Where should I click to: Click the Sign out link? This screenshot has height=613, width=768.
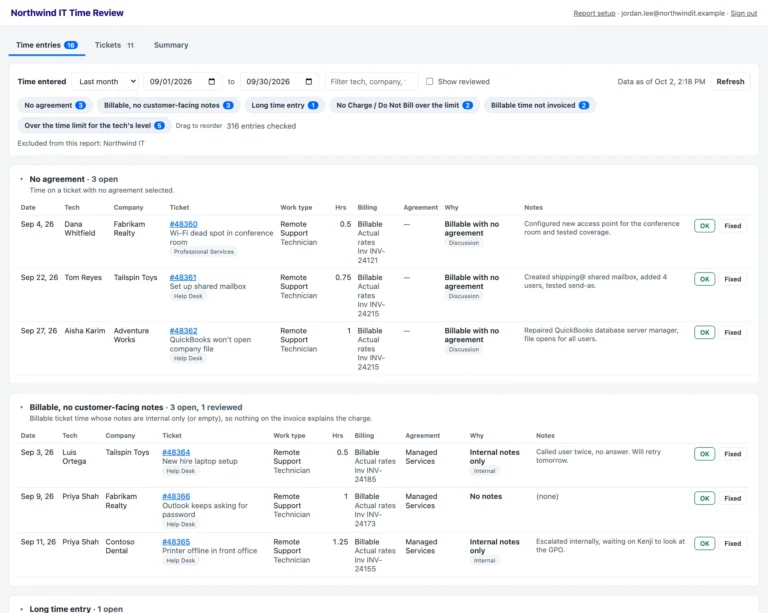(x=744, y=13)
